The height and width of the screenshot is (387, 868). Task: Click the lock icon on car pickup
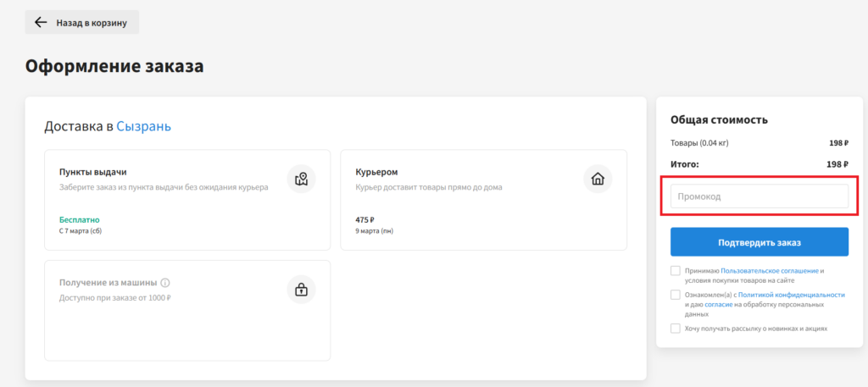(x=301, y=289)
